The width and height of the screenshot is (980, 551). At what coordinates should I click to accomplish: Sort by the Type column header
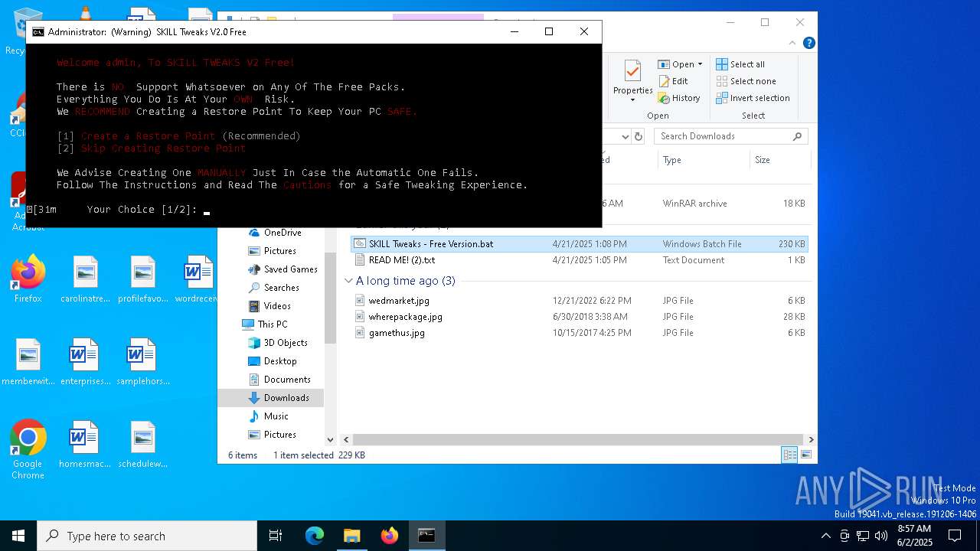672,160
